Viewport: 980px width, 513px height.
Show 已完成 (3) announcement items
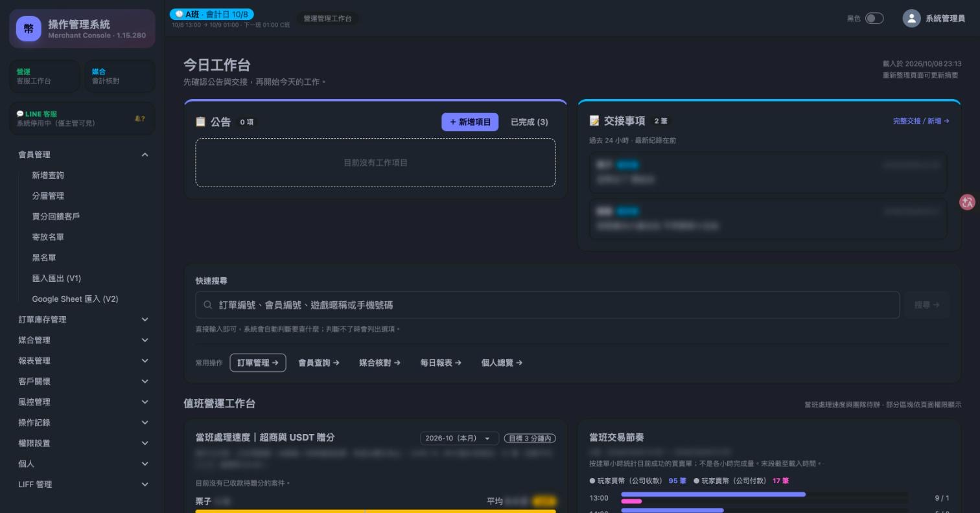point(530,122)
